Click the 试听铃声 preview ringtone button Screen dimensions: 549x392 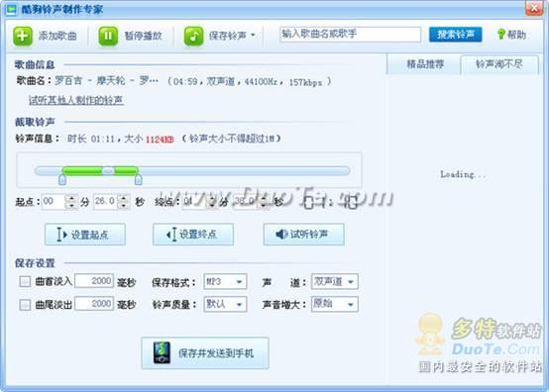(x=303, y=235)
